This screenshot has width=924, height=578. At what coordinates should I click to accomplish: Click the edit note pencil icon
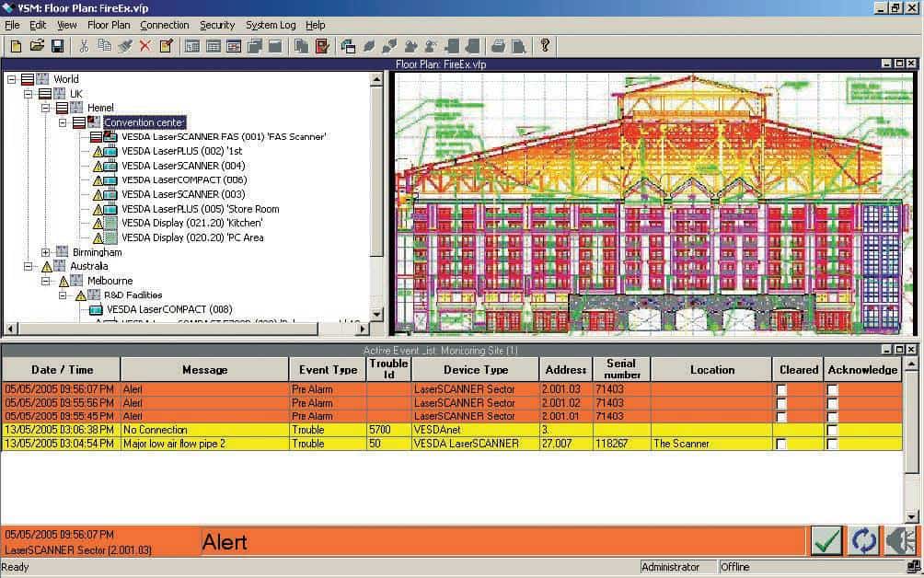(x=167, y=46)
